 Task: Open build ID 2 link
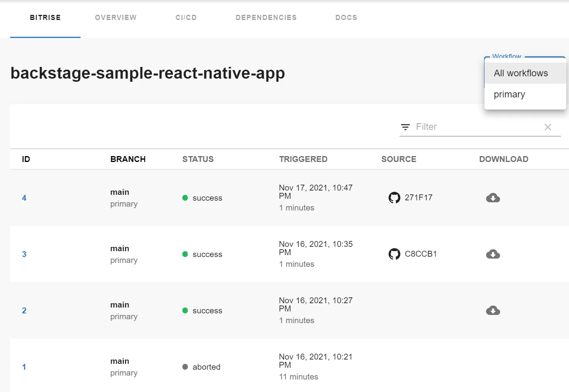24,311
